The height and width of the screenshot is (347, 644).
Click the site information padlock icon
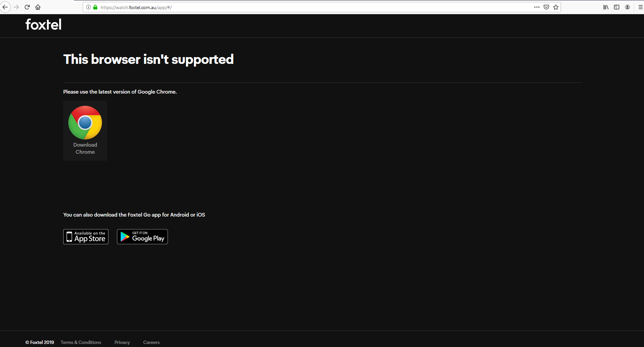[95, 7]
